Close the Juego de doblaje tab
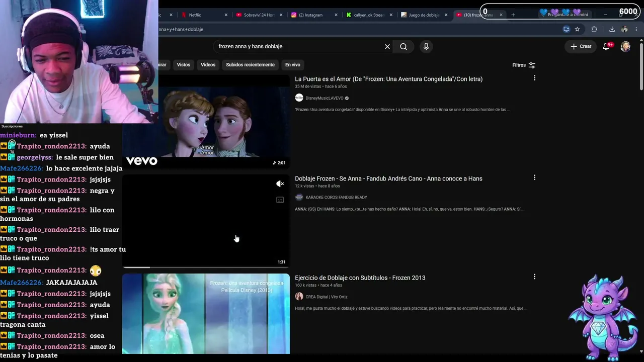Screen dimensions: 644x362 tap(446, 15)
